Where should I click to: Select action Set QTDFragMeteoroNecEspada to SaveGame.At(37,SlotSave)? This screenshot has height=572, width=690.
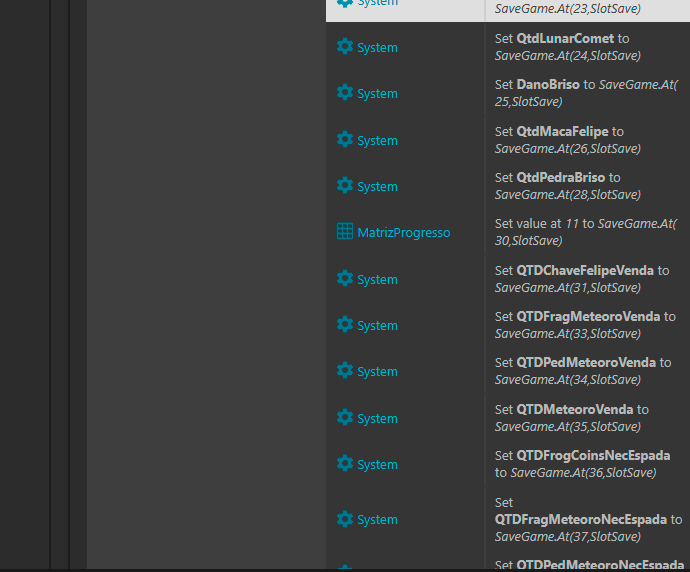click(x=588, y=520)
